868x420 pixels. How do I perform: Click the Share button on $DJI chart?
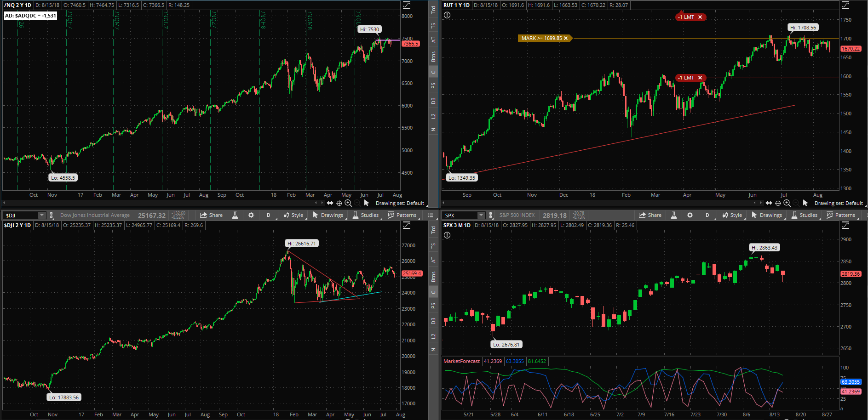tap(212, 215)
